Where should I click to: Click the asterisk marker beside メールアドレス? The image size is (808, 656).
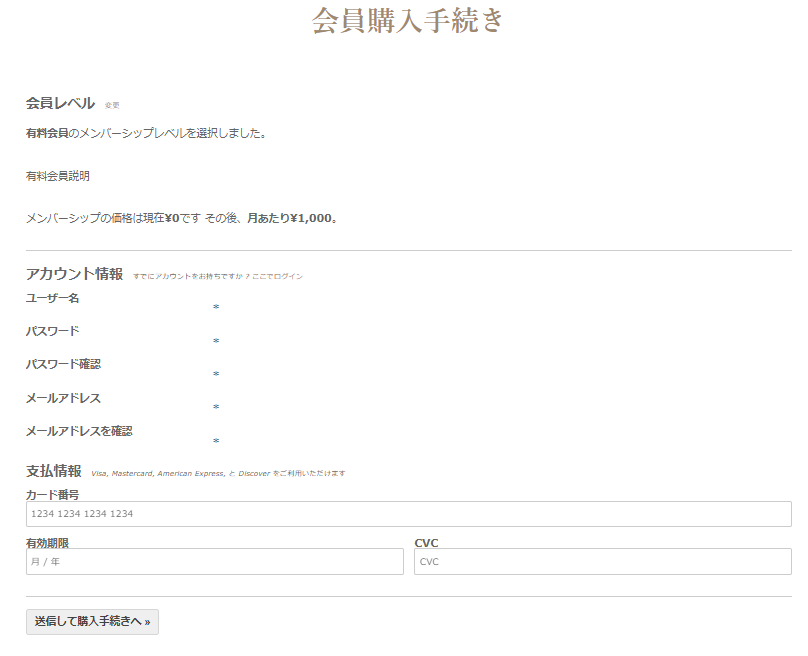click(x=216, y=408)
